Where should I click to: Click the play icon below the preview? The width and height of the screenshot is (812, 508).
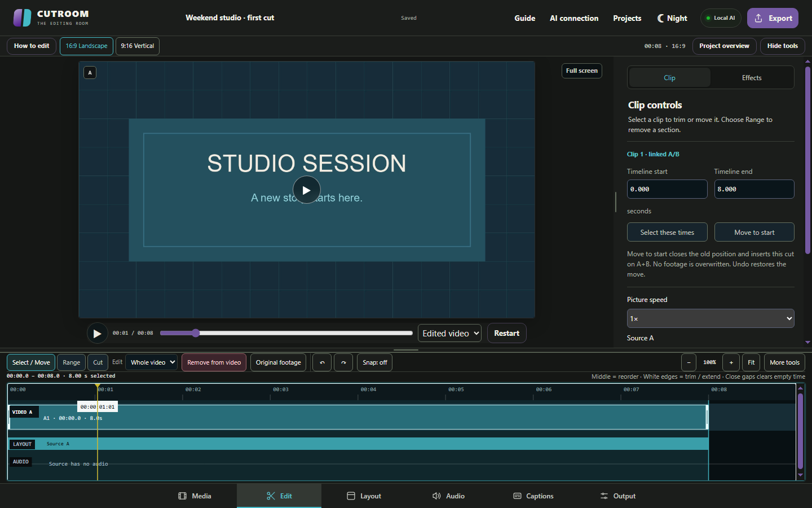(97, 334)
